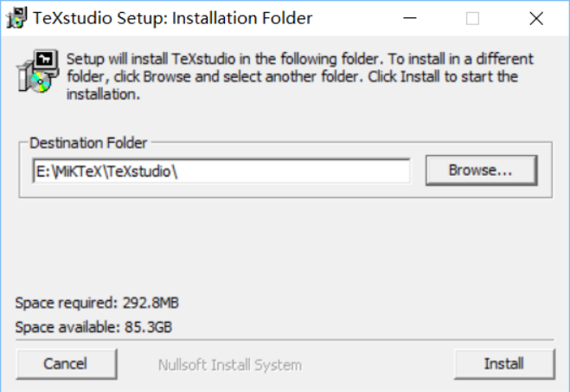Click the monitor in the installer graphic

46,61
